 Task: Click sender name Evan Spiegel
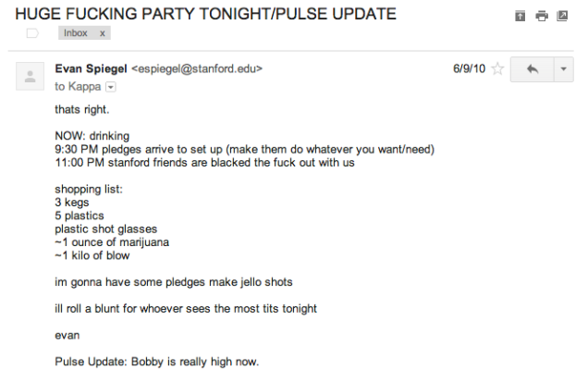pos(92,68)
